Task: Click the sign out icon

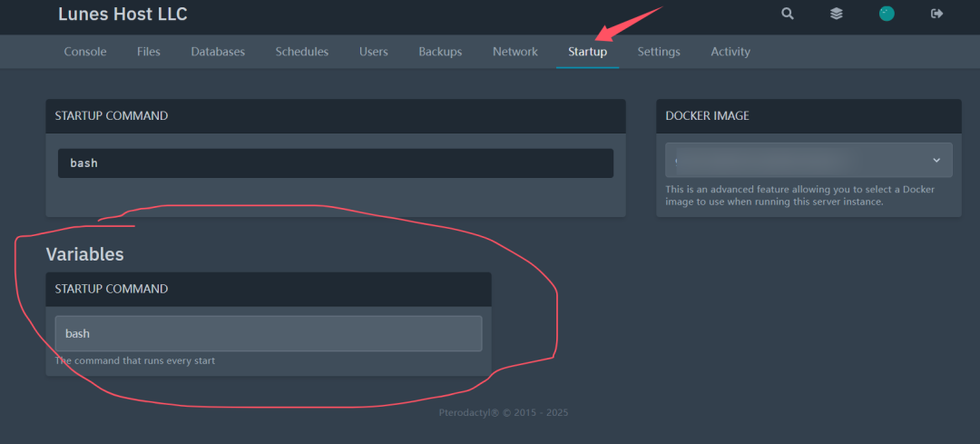Action: (x=937, y=14)
